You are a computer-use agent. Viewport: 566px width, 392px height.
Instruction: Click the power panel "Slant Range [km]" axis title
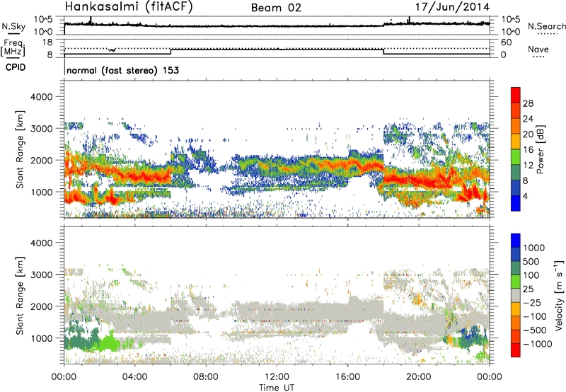pos(20,149)
